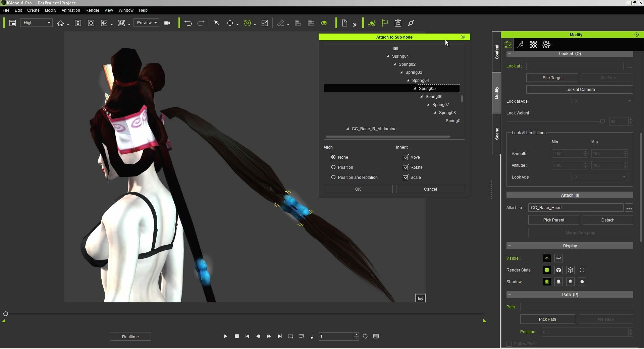This screenshot has width=644, height=349.
Task: Collapse the Attach (I) section
Action: 509,195
